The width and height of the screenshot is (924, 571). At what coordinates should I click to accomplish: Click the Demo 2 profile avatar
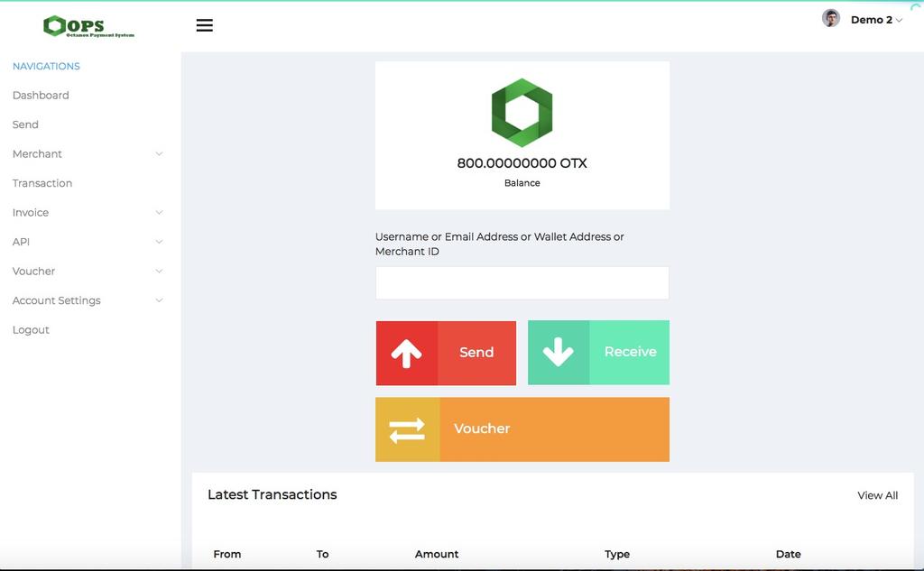831,18
